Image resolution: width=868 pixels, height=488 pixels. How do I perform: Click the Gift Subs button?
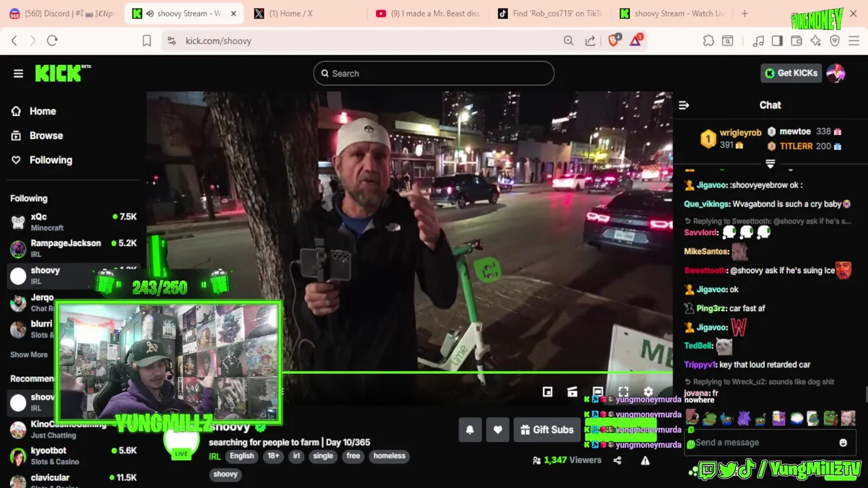click(547, 430)
